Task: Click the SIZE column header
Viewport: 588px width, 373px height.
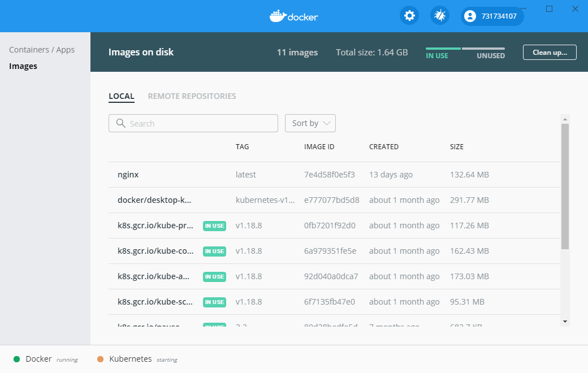Action: (x=457, y=147)
